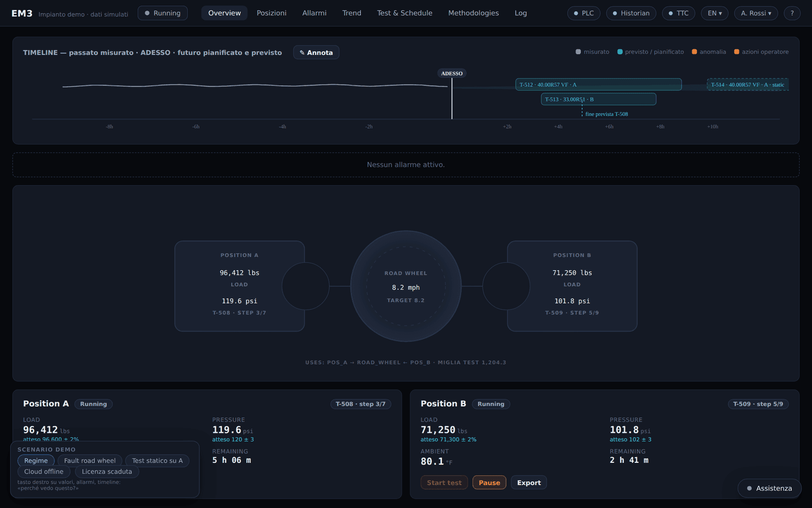
Task: Select the Fault road wheel scenario
Action: (90, 461)
